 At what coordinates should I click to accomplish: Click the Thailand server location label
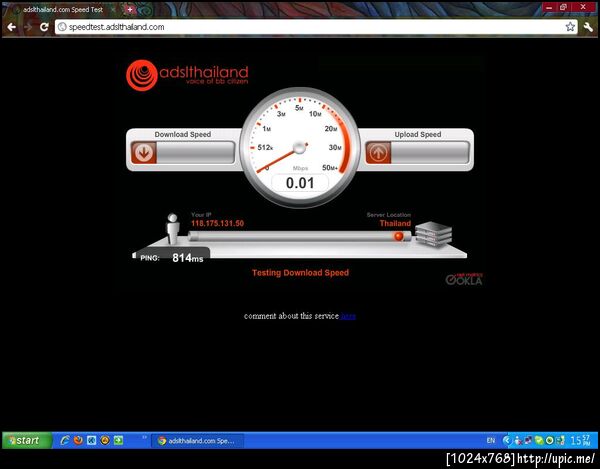pos(395,223)
